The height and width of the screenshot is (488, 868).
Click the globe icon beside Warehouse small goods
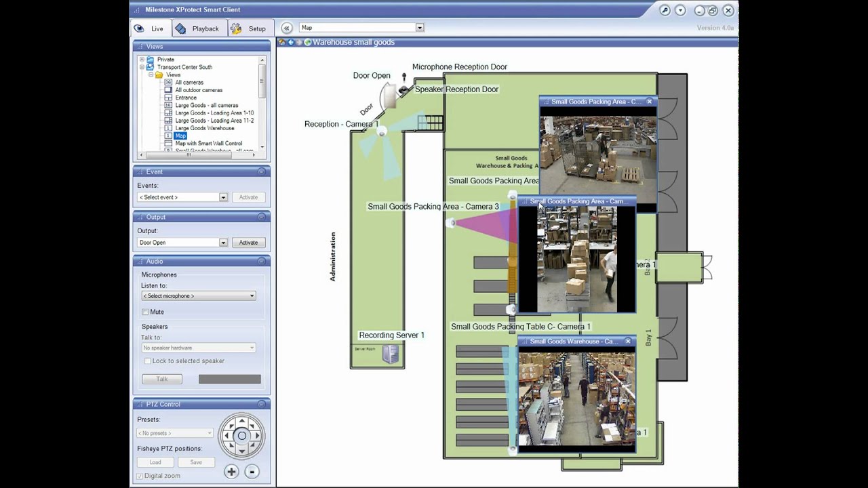pyautogui.click(x=308, y=42)
